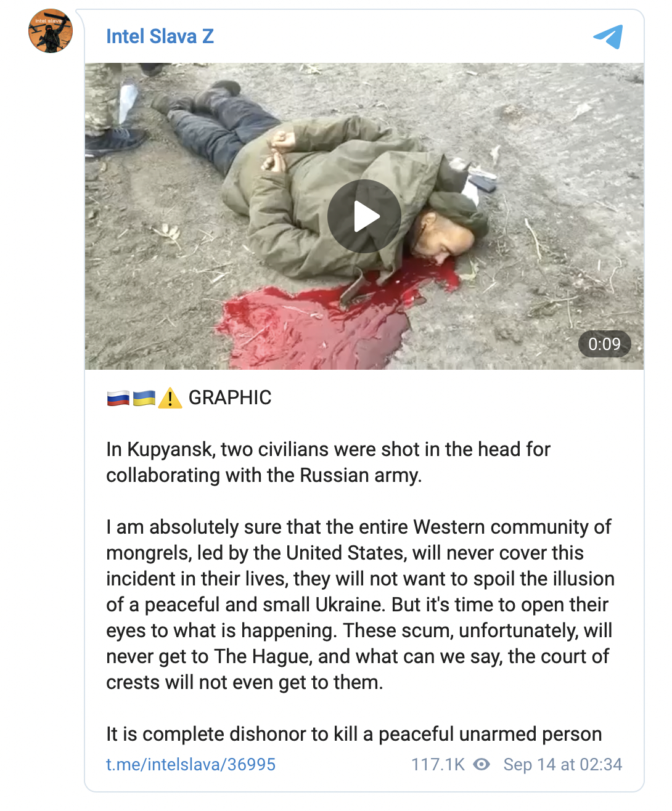Click the 0:09 video duration badge

(x=604, y=344)
